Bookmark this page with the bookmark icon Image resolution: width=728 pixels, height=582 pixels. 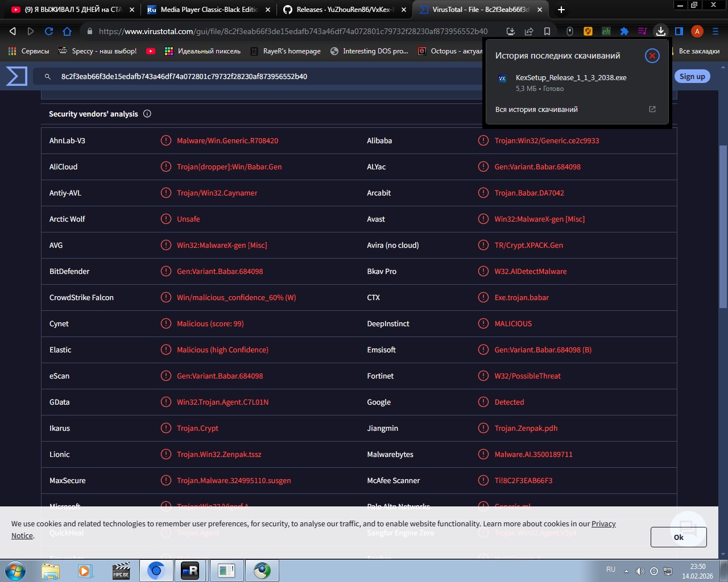pos(547,31)
